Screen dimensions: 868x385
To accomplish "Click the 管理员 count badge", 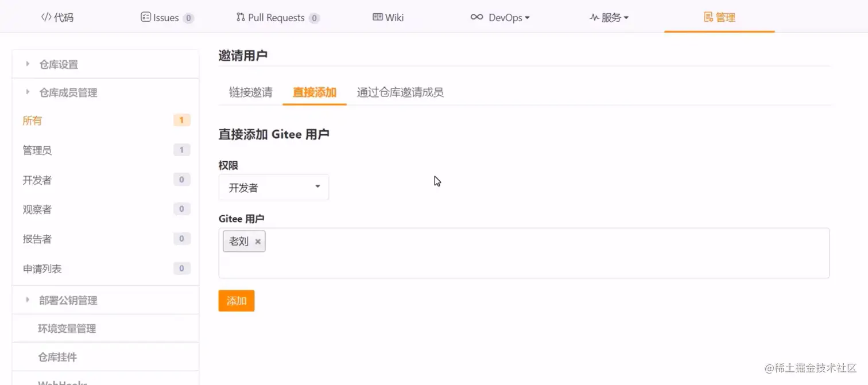I will [x=181, y=150].
